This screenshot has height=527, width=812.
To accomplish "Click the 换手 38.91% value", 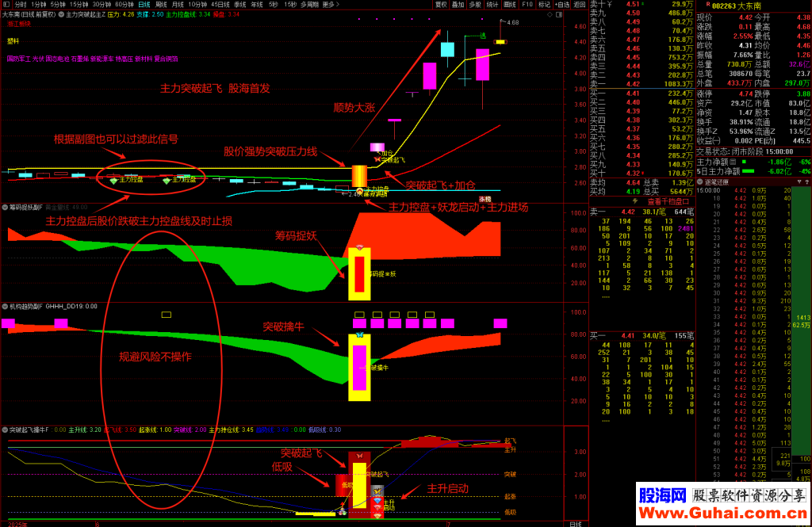I will pos(741,122).
